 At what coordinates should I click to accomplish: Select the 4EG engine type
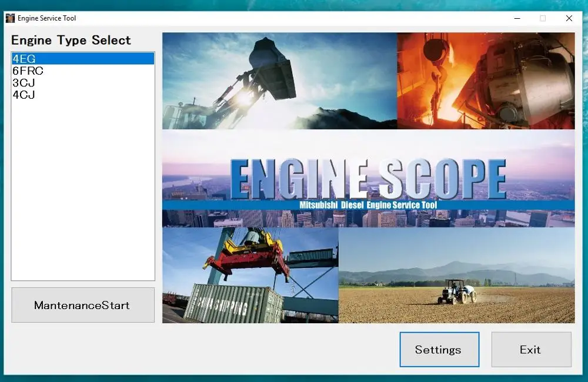pos(83,59)
